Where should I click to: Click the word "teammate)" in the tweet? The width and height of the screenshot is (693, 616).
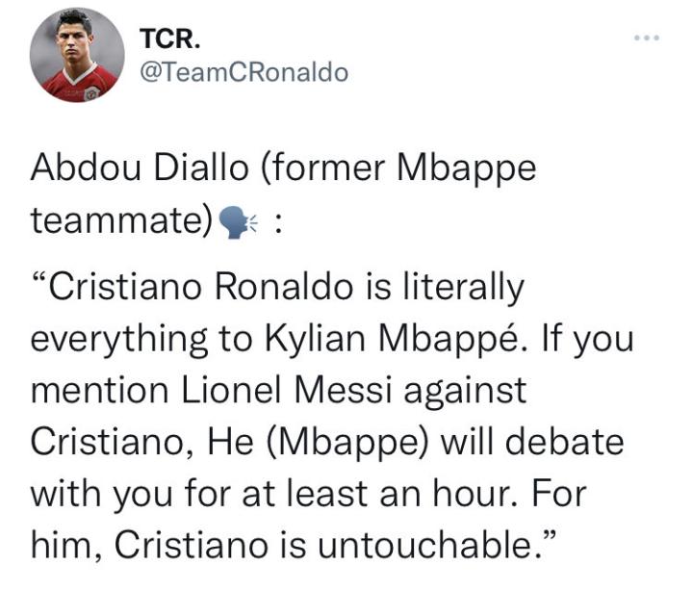pyautogui.click(x=120, y=221)
